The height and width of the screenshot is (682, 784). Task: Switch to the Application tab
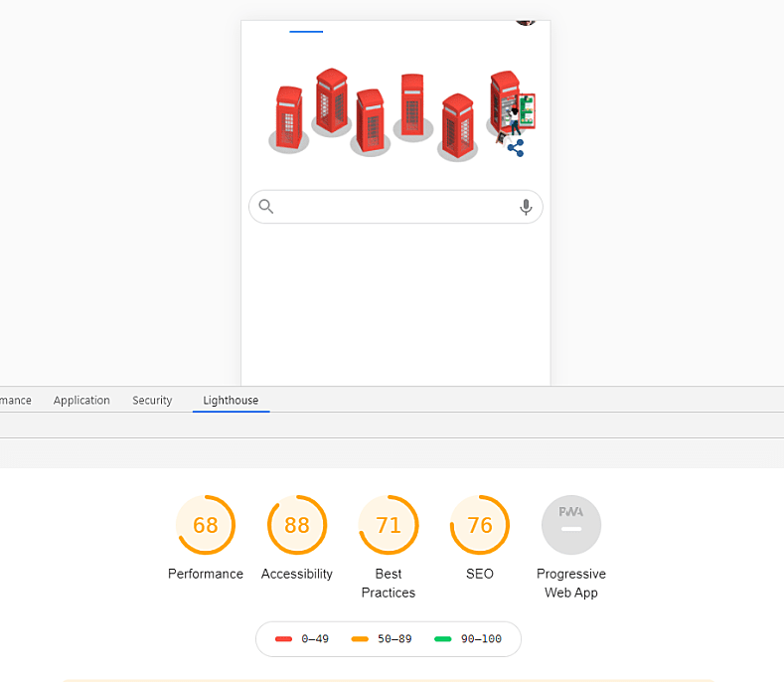(x=81, y=401)
